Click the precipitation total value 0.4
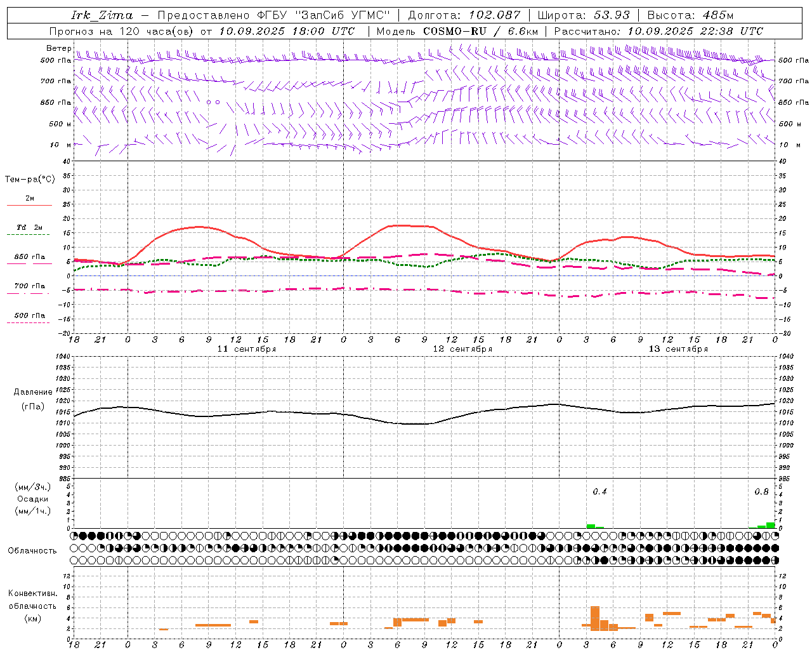812x650 pixels. 599,491
